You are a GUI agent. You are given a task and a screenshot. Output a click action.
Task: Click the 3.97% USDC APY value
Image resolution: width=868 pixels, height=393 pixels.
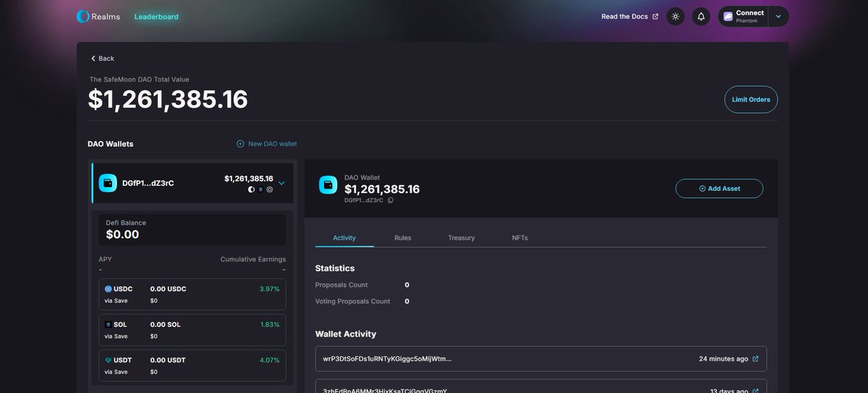point(269,289)
